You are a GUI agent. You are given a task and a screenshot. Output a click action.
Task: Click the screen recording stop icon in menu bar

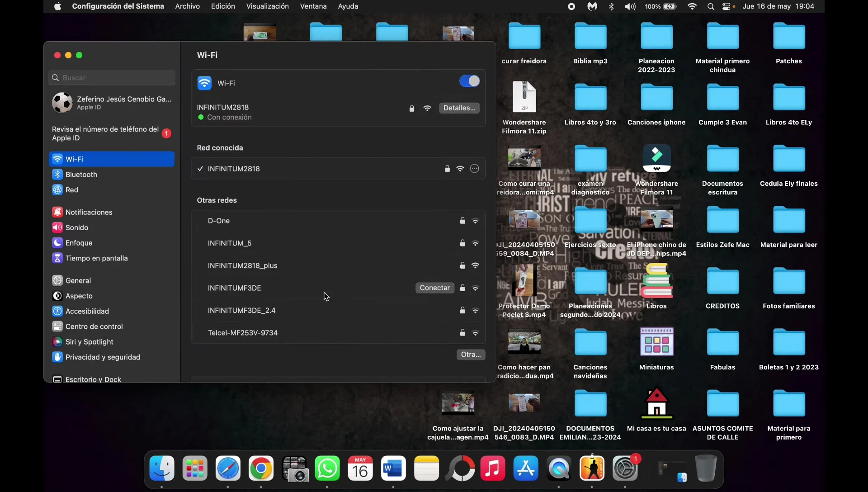point(571,6)
